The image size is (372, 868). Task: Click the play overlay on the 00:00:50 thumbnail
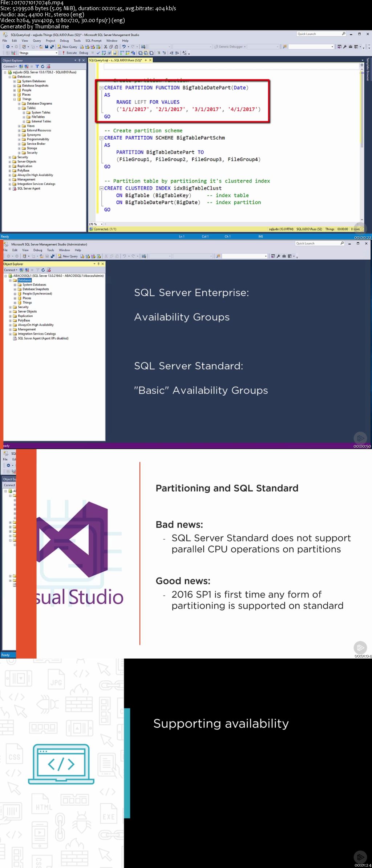point(360,438)
